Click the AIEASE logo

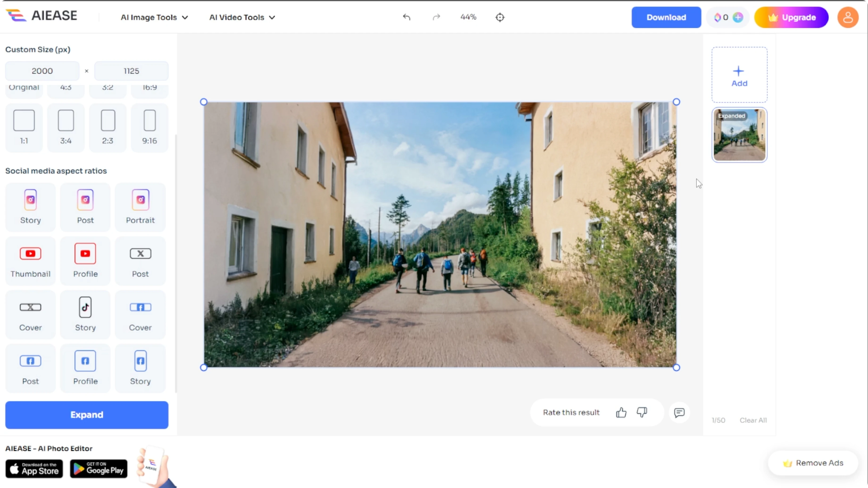pyautogui.click(x=42, y=16)
